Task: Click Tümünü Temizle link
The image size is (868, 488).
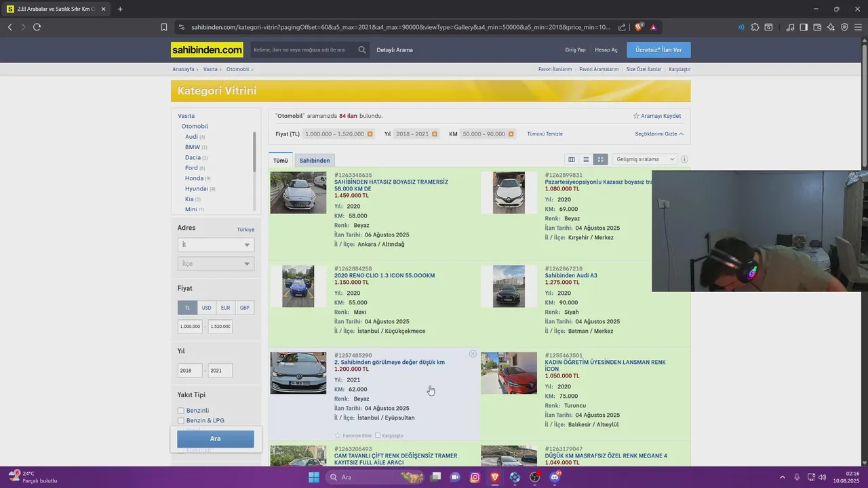Action: [545, 134]
